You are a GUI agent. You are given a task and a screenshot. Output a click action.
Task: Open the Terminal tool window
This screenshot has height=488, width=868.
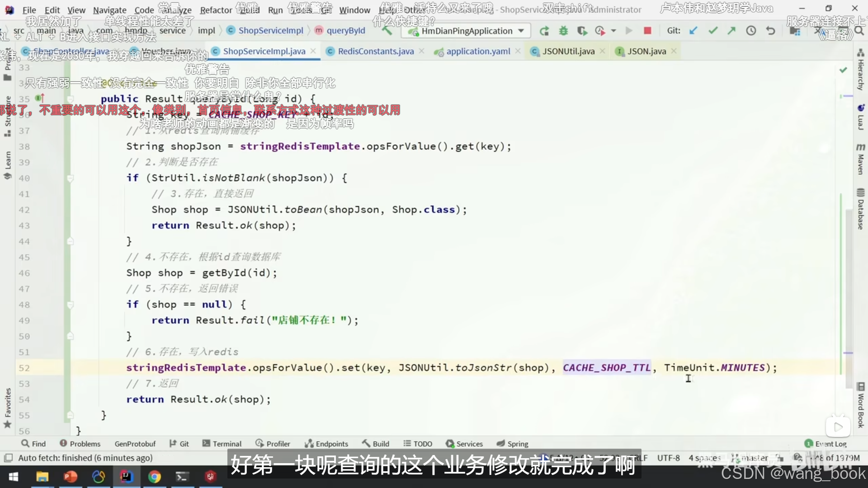point(222,444)
